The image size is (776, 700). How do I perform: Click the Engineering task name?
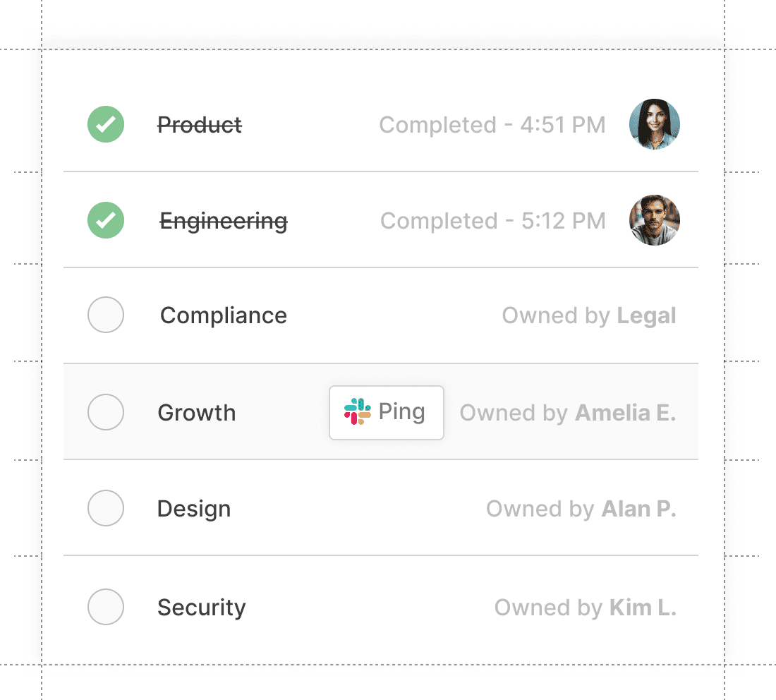[224, 220]
